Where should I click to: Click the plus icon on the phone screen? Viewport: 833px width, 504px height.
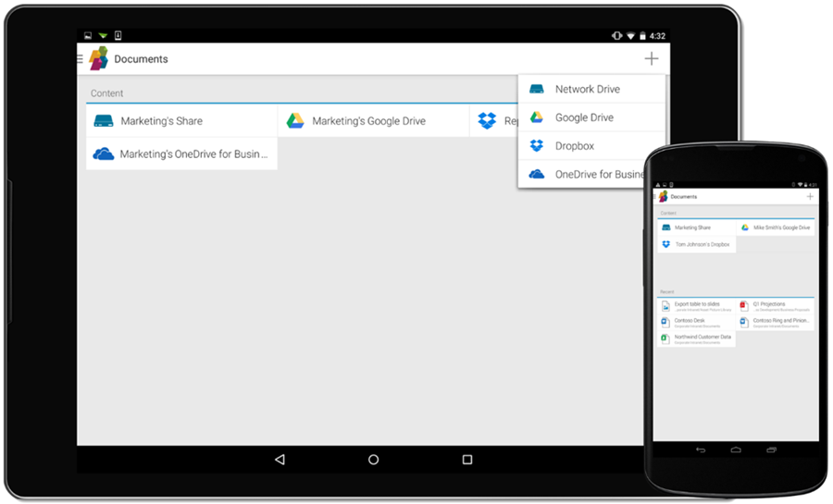tap(810, 196)
